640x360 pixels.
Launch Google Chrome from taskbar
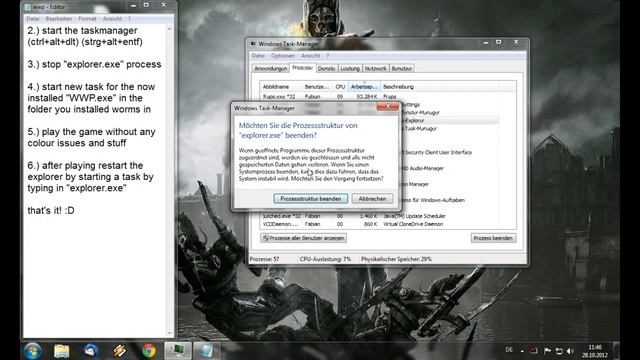coord(149,351)
